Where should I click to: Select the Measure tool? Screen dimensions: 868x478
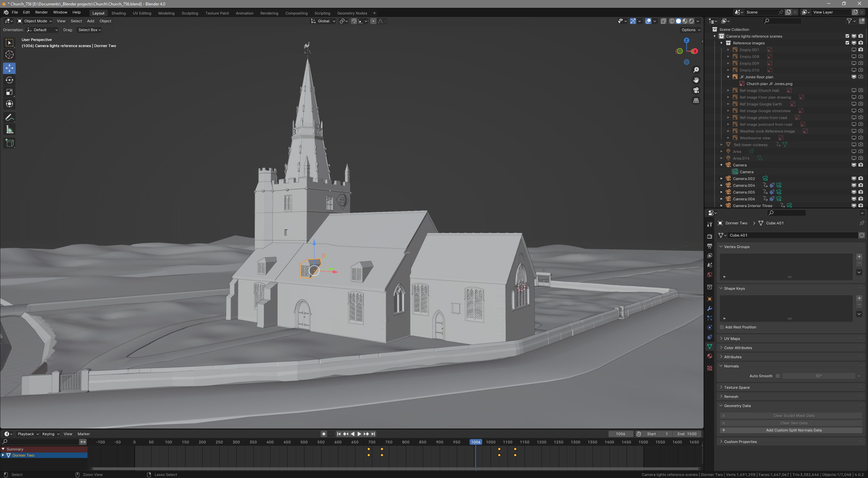[x=9, y=130]
